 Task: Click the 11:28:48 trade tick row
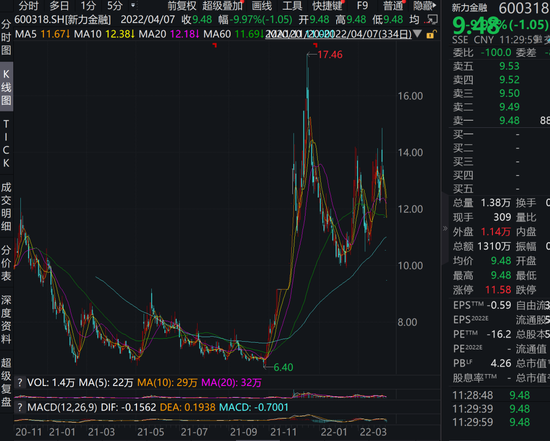(499, 395)
